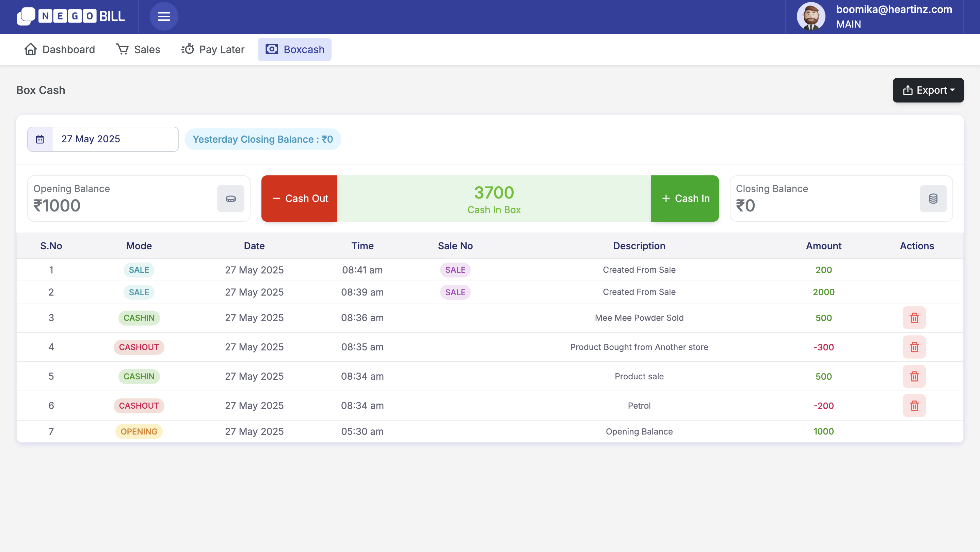Screen dimensions: 980x552
Task: Click the user avatar picture
Action: (811, 16)
